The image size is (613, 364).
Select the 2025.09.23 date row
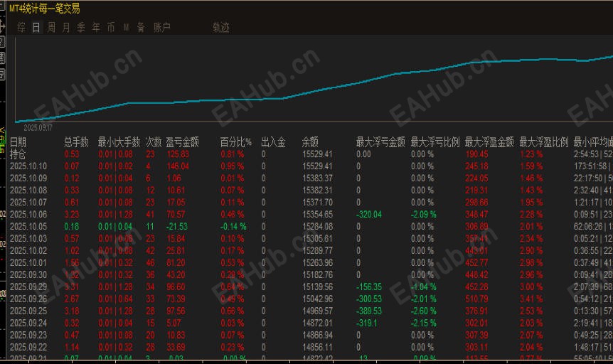[x=311, y=336]
